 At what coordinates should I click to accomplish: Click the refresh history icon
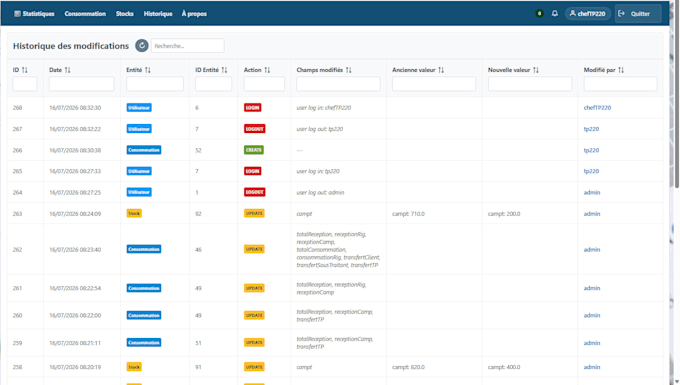(142, 46)
